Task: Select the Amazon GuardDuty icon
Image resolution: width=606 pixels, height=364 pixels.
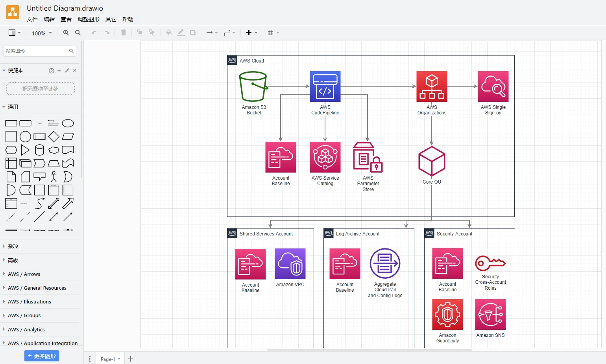Action: click(x=447, y=314)
